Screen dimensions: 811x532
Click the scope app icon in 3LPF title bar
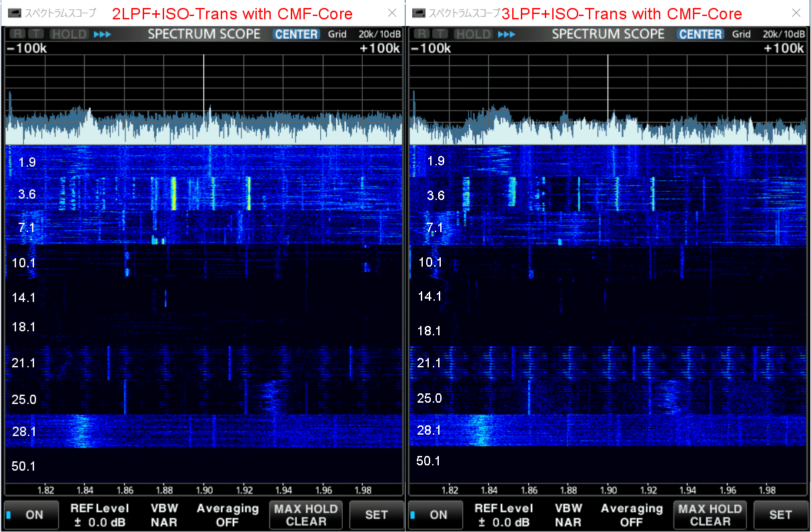(418, 13)
